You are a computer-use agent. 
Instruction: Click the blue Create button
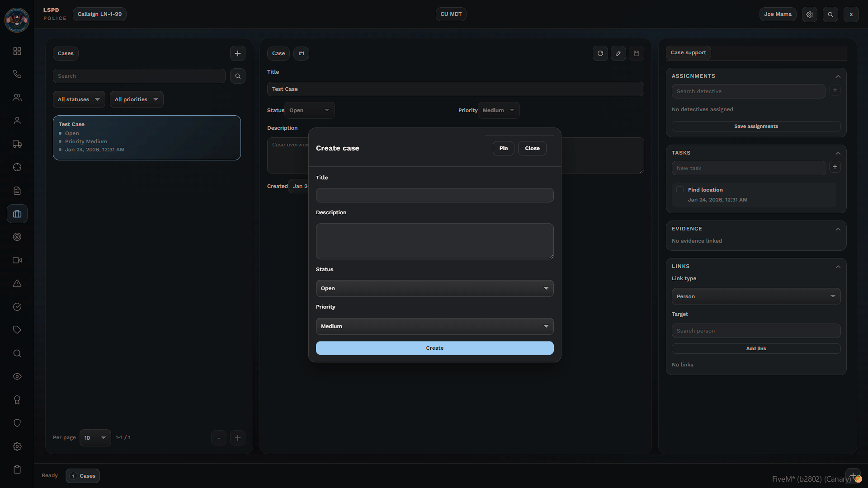pyautogui.click(x=434, y=348)
